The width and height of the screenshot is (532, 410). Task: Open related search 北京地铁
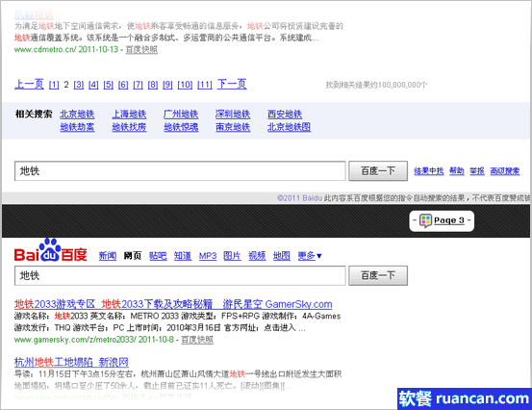[77, 114]
